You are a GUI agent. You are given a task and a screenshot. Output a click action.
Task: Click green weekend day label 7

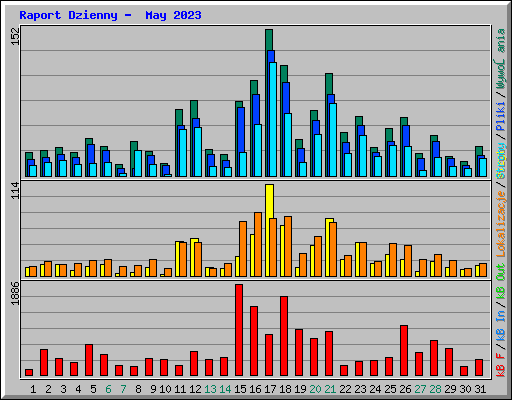(123, 389)
